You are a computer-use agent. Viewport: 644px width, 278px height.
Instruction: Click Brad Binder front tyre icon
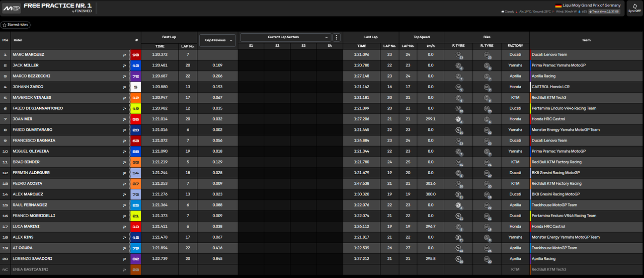(x=458, y=162)
